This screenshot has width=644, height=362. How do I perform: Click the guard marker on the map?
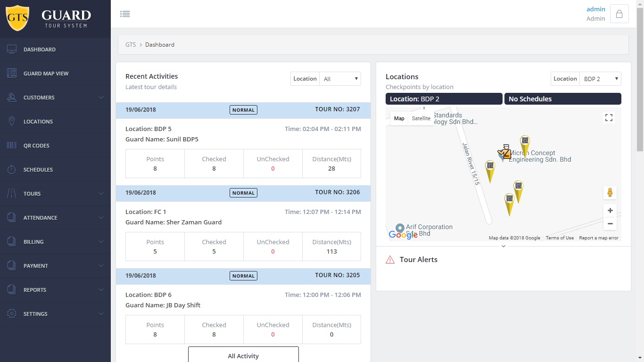[505, 152]
